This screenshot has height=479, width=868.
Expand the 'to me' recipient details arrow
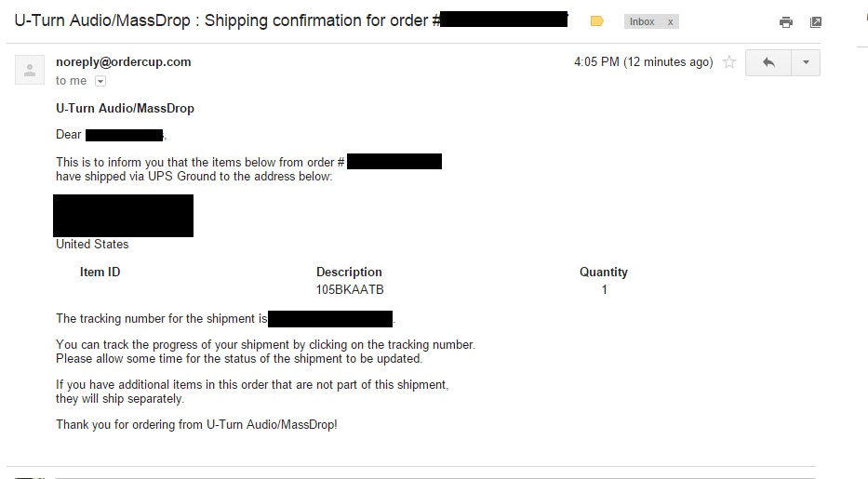pos(100,81)
